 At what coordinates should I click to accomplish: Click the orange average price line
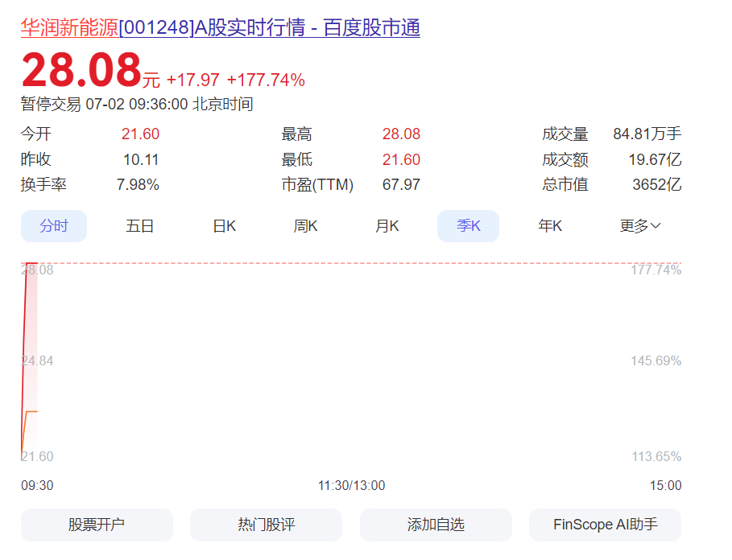[31, 412]
